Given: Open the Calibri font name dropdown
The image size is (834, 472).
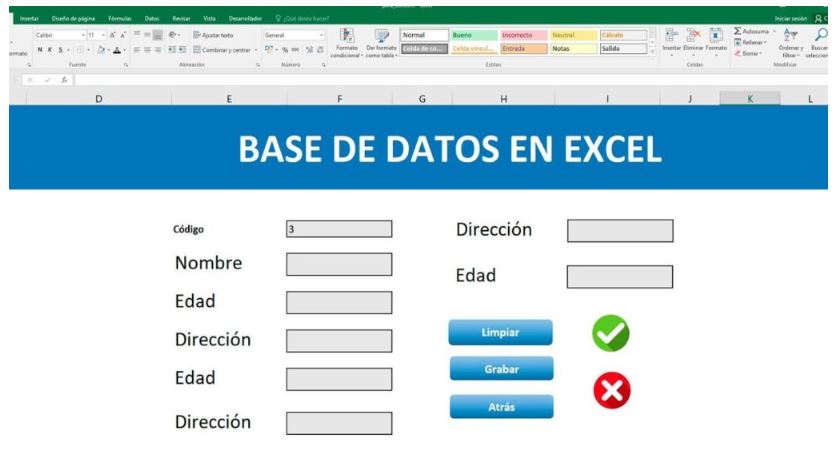Looking at the screenshot, I should click(84, 35).
